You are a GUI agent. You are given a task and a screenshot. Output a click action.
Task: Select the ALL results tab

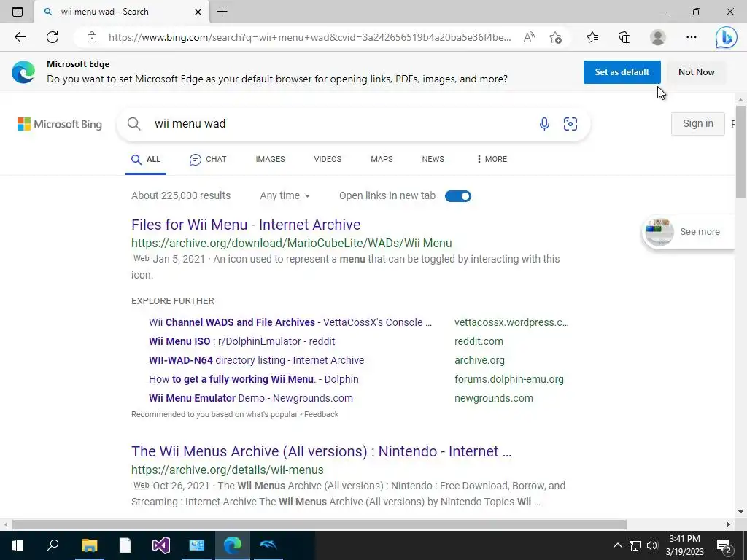point(146,160)
